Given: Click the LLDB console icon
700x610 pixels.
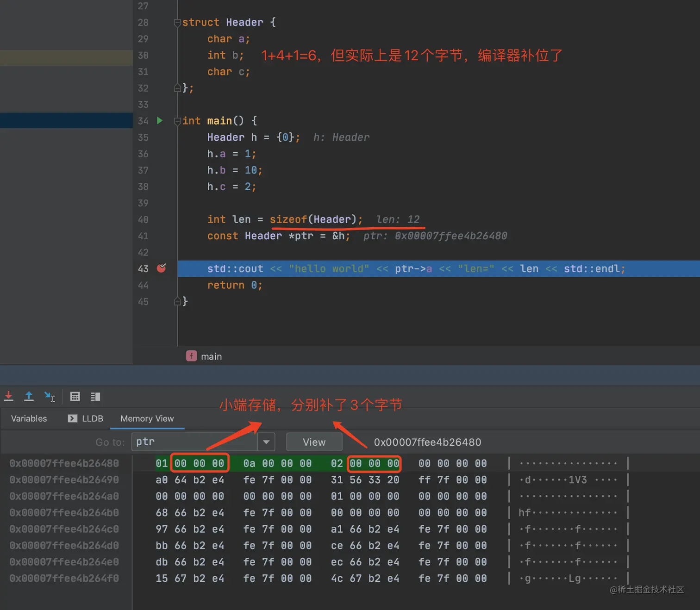Looking at the screenshot, I should click(73, 418).
